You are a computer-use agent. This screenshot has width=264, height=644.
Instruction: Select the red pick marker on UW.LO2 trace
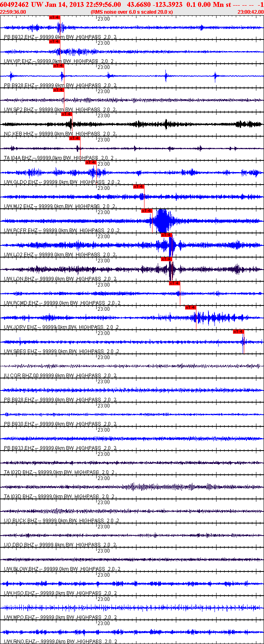166,235
